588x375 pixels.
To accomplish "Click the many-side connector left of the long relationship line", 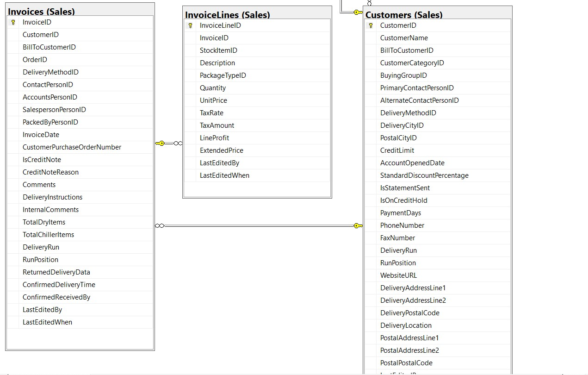I will click(x=160, y=225).
